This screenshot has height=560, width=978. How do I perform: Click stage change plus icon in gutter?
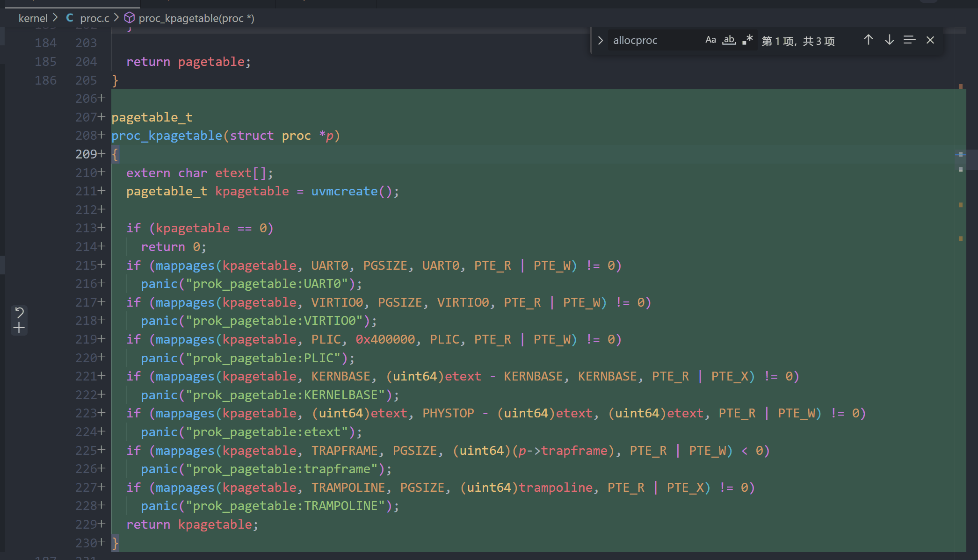pos(19,328)
